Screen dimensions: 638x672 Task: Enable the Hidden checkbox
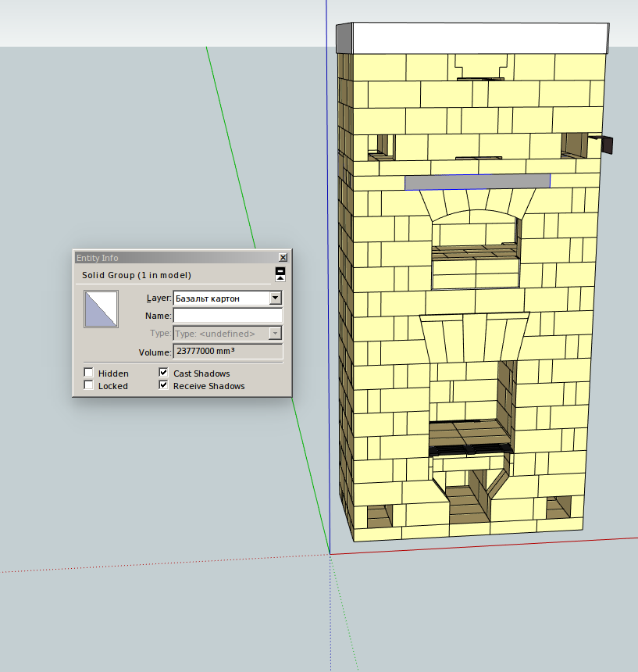click(89, 374)
